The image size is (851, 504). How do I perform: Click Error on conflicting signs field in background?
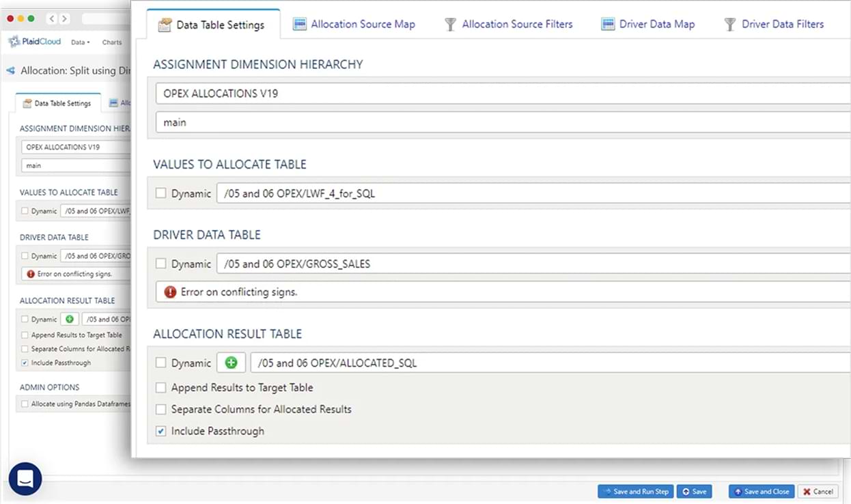click(x=76, y=274)
